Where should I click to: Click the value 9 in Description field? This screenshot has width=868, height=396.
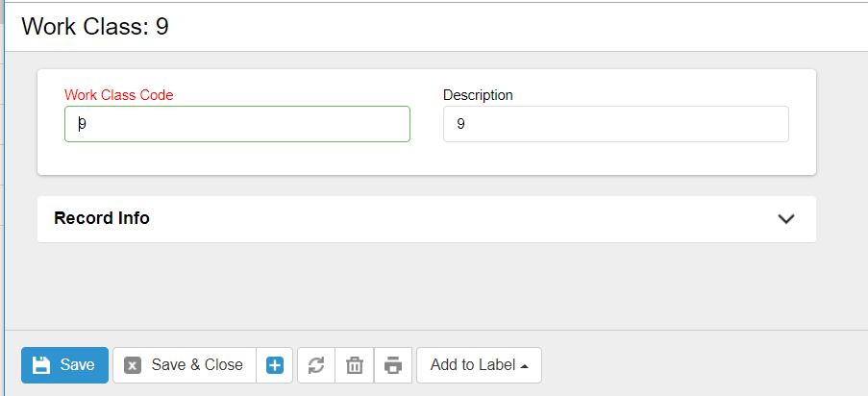coord(461,124)
